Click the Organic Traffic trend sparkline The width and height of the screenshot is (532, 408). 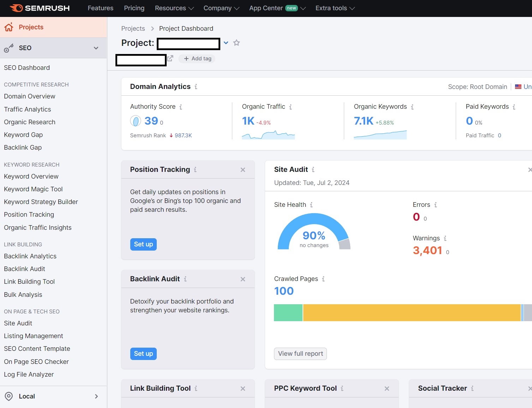point(268,135)
